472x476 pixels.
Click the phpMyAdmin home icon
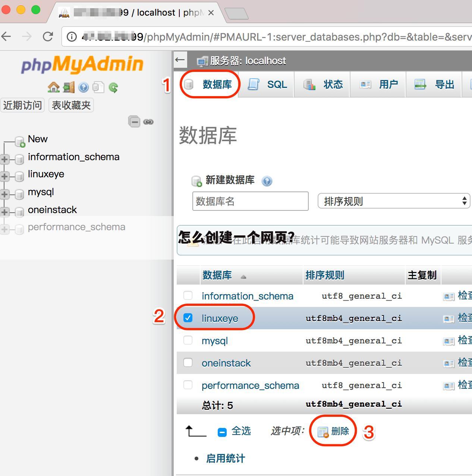(x=54, y=87)
